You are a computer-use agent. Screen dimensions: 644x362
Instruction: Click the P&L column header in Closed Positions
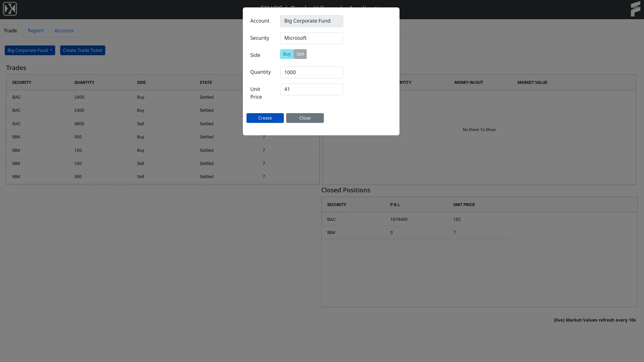pos(394,204)
